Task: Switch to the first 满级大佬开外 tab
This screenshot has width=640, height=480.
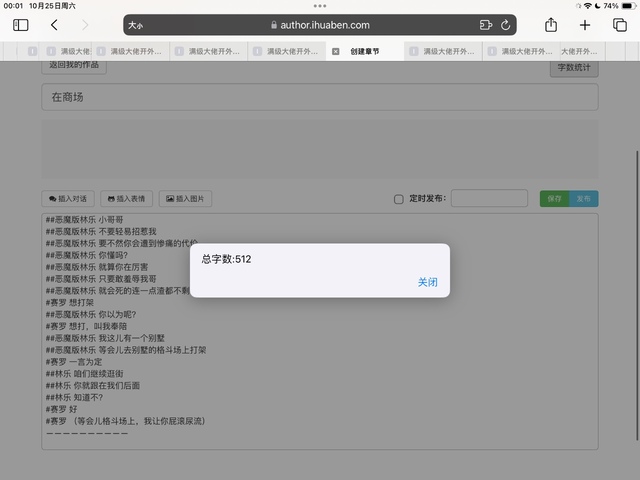Action: pyautogui.click(x=72, y=51)
